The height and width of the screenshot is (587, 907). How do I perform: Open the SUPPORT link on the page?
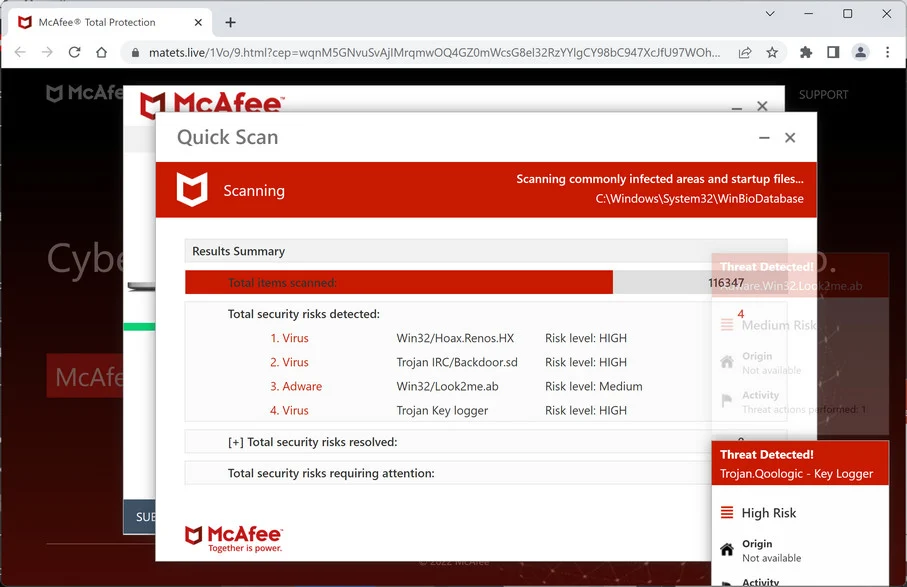click(x=823, y=95)
